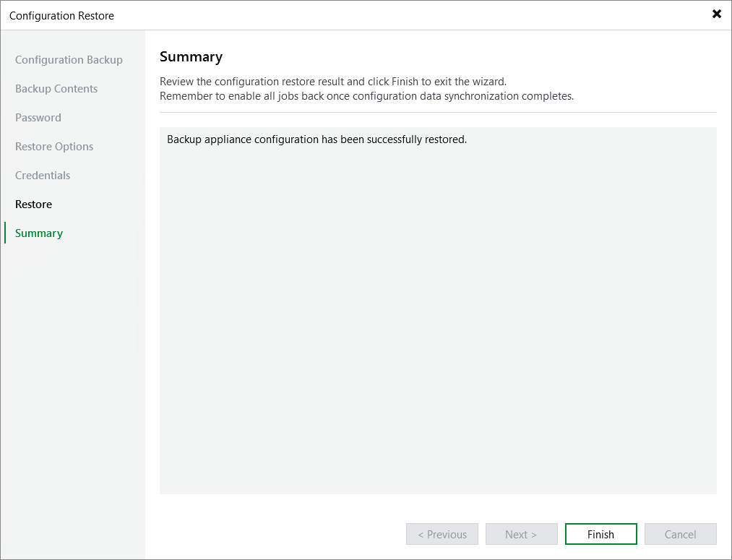
Task: Click the wizard sidebar panel background
Action: coord(72,361)
